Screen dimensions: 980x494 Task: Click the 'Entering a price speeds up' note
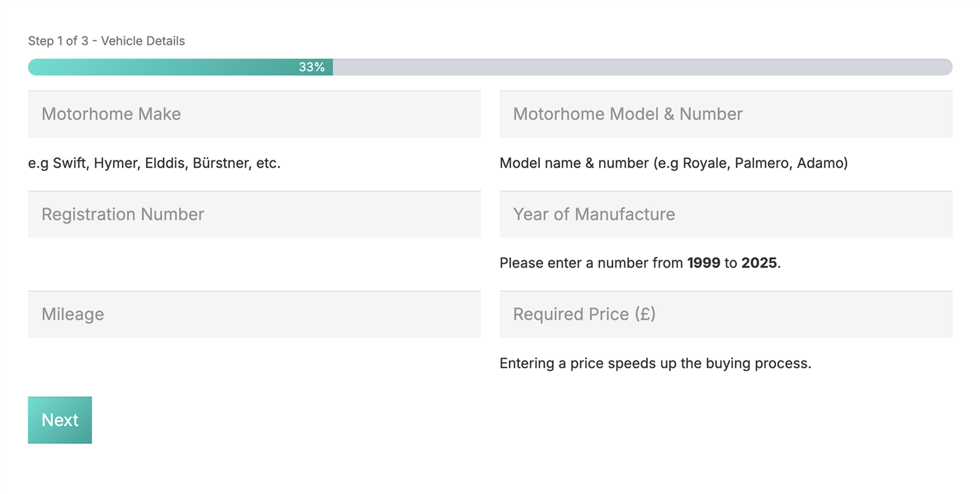[655, 364]
